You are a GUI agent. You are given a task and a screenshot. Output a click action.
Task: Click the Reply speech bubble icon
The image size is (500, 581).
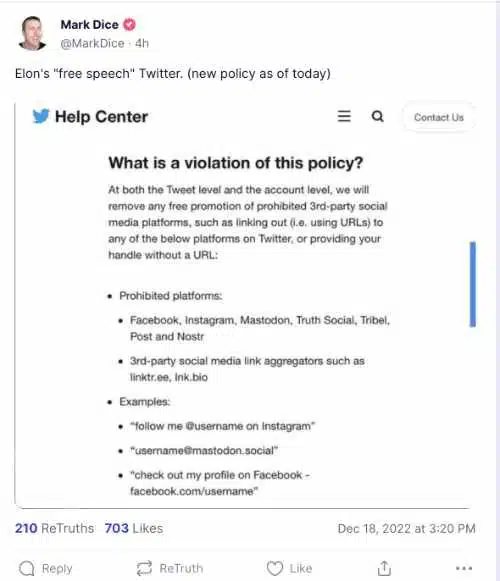27,568
